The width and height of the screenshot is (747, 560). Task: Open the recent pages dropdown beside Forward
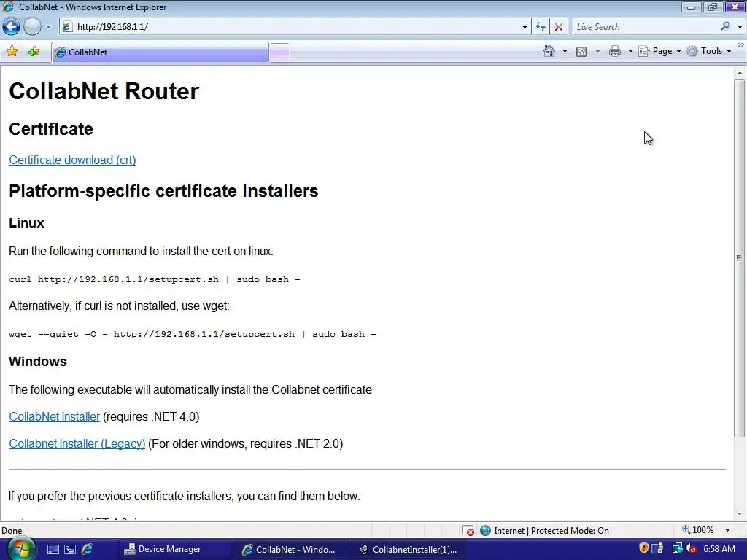pos(48,27)
